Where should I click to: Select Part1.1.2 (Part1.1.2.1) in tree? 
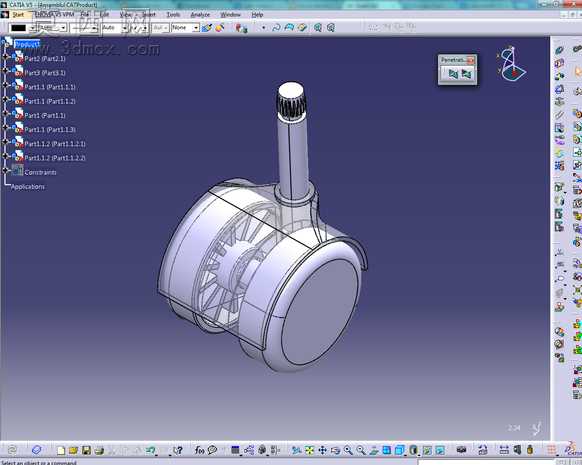(55, 144)
